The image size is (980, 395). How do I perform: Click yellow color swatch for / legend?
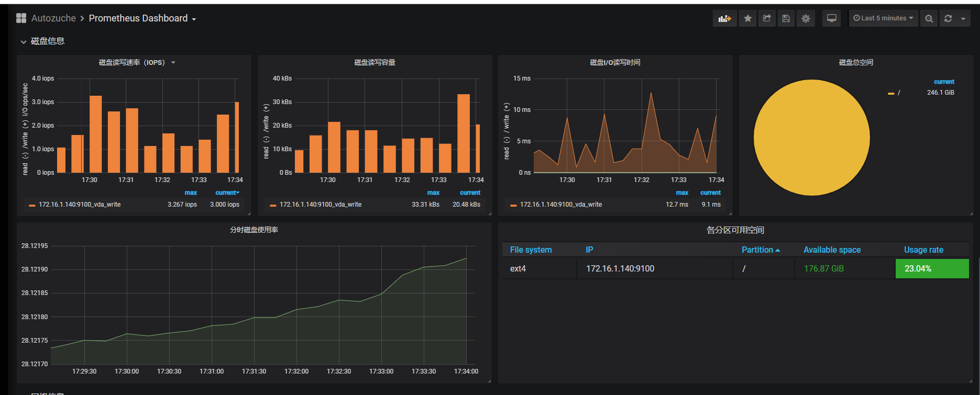click(x=890, y=93)
